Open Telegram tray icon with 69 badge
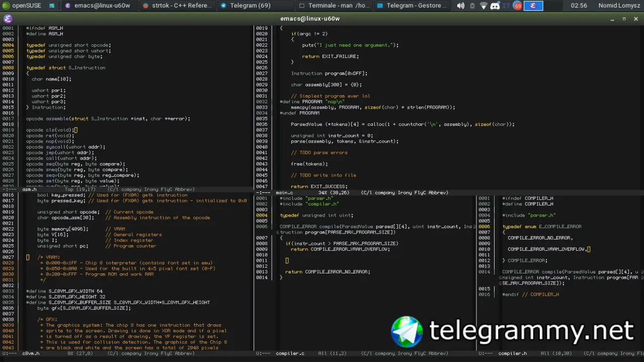 coord(517,6)
